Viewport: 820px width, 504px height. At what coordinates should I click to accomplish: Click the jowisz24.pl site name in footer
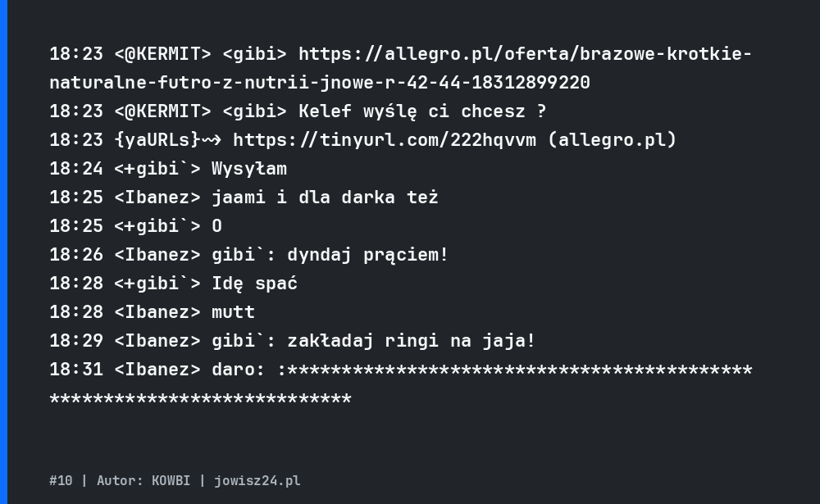point(257,481)
